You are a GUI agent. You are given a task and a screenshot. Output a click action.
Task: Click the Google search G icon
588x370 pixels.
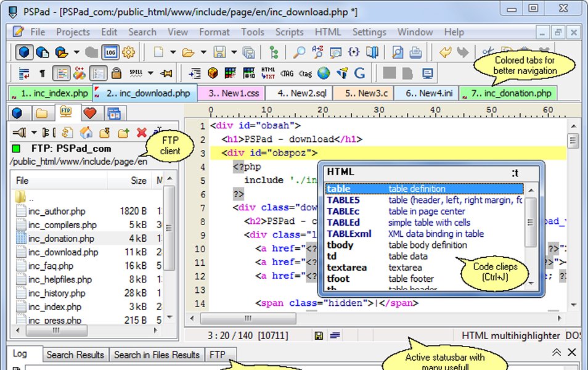point(359,73)
